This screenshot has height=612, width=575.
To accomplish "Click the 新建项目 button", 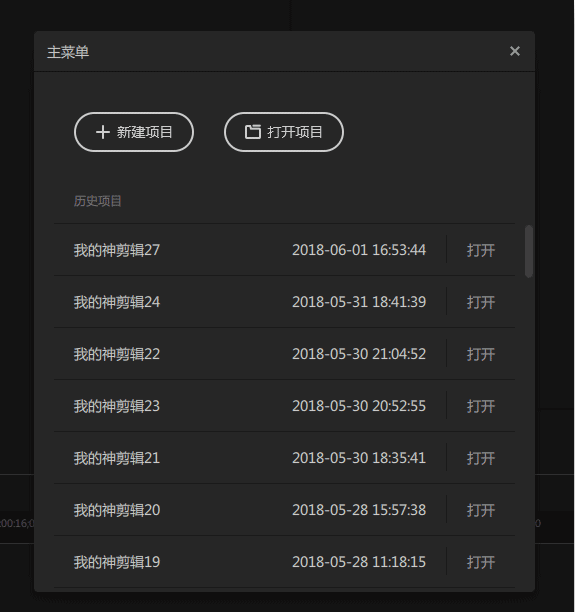I will coord(134,132).
